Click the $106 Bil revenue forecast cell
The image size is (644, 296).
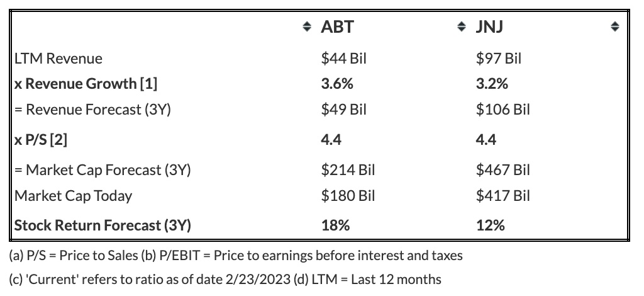click(503, 110)
